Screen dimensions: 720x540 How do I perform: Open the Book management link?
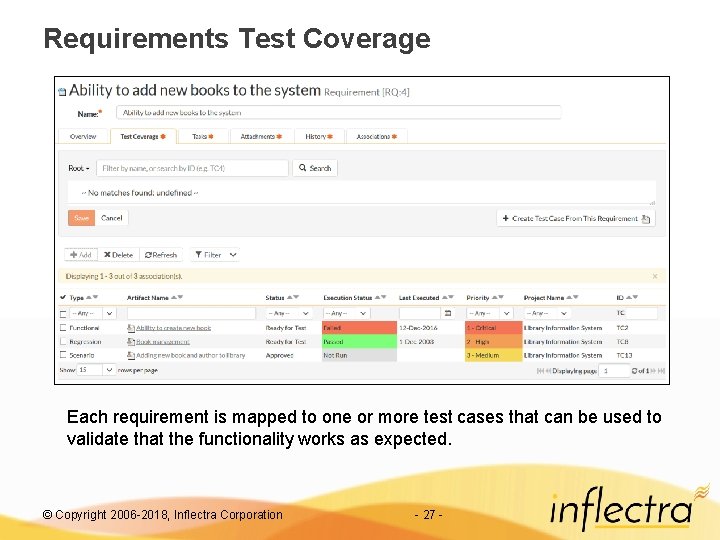tap(163, 342)
